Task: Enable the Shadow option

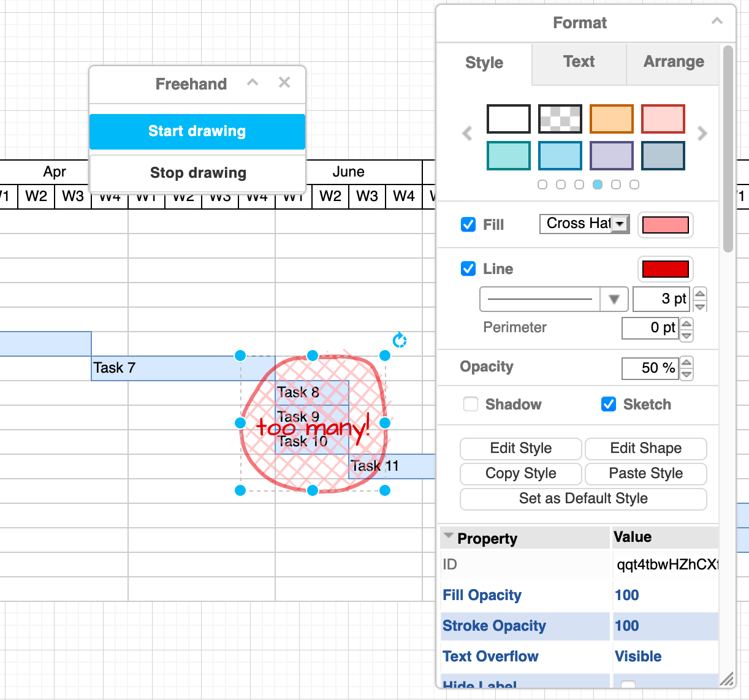Action: tap(470, 404)
